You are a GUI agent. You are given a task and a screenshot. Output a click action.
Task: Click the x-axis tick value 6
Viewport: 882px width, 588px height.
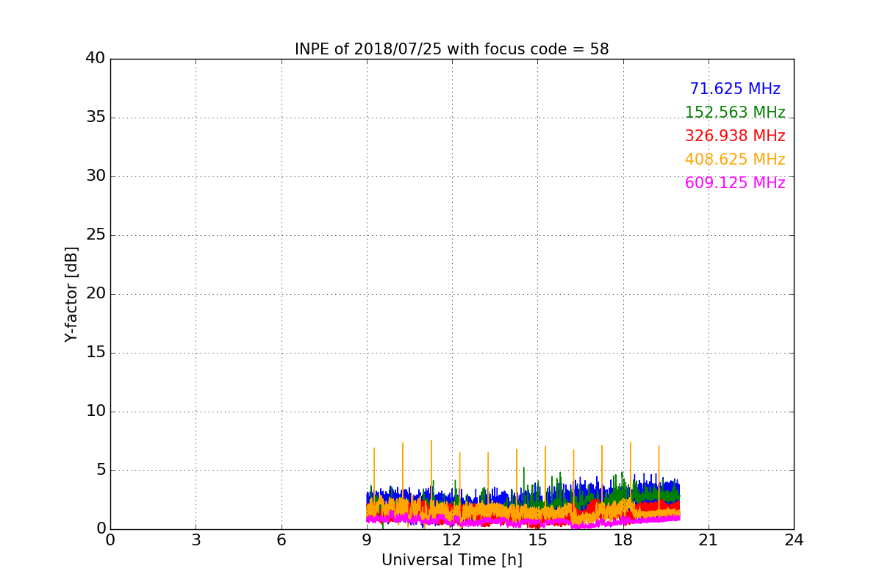pos(282,540)
